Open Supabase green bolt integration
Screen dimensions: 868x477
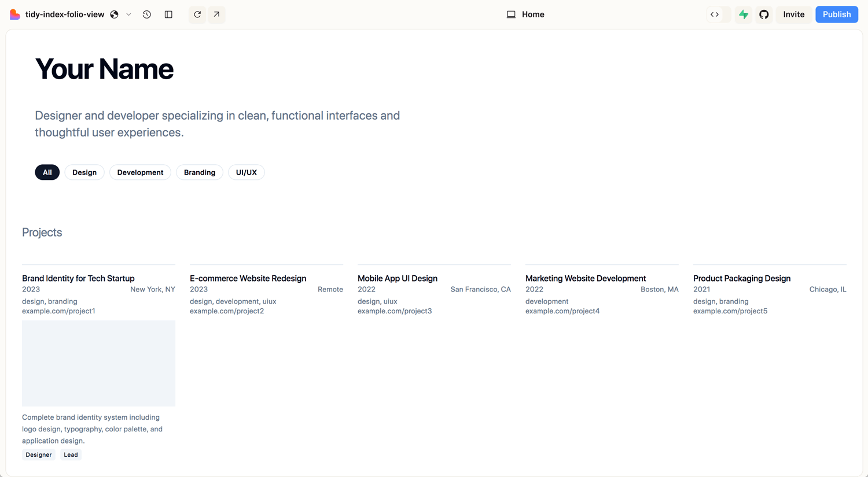tap(744, 14)
